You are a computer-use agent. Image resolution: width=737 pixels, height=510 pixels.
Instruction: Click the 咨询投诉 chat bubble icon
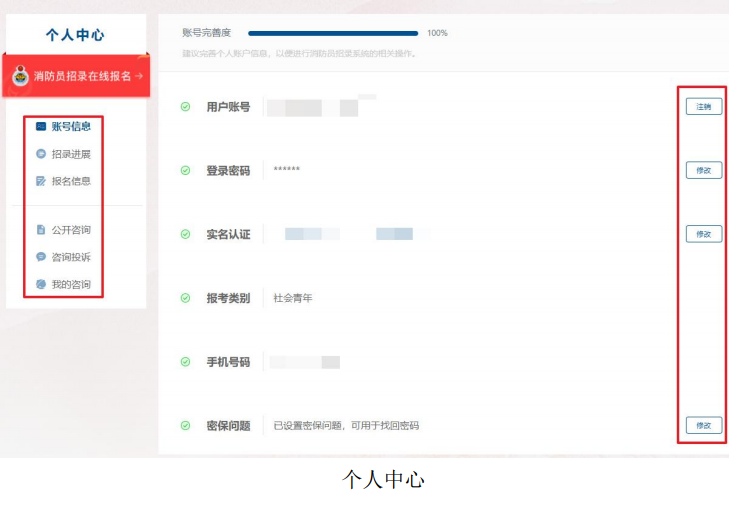pyautogui.click(x=40, y=257)
